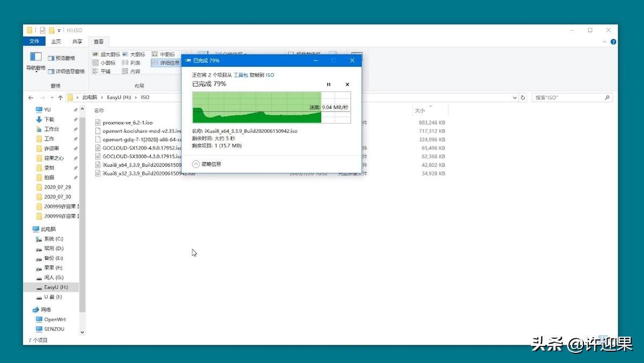Expand chevron after 此电脑 breadcrumb
Viewport: 644px width, 363px height.
(x=101, y=98)
